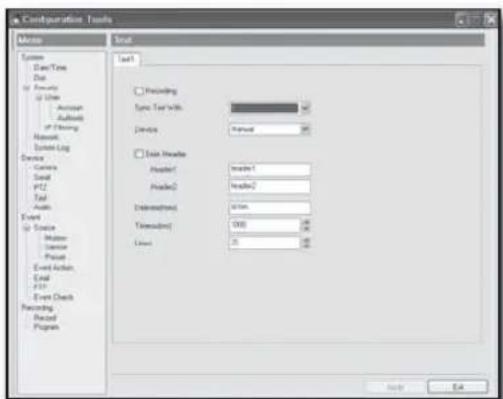Screen dimensions: 503x399
Task: Select Date/Time in the menu tree
Action: point(50,68)
